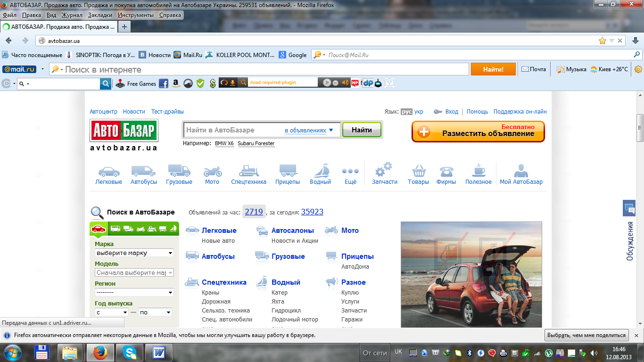Open the Windows Start button
The height and width of the screenshot is (362, 644).
click(x=13, y=352)
